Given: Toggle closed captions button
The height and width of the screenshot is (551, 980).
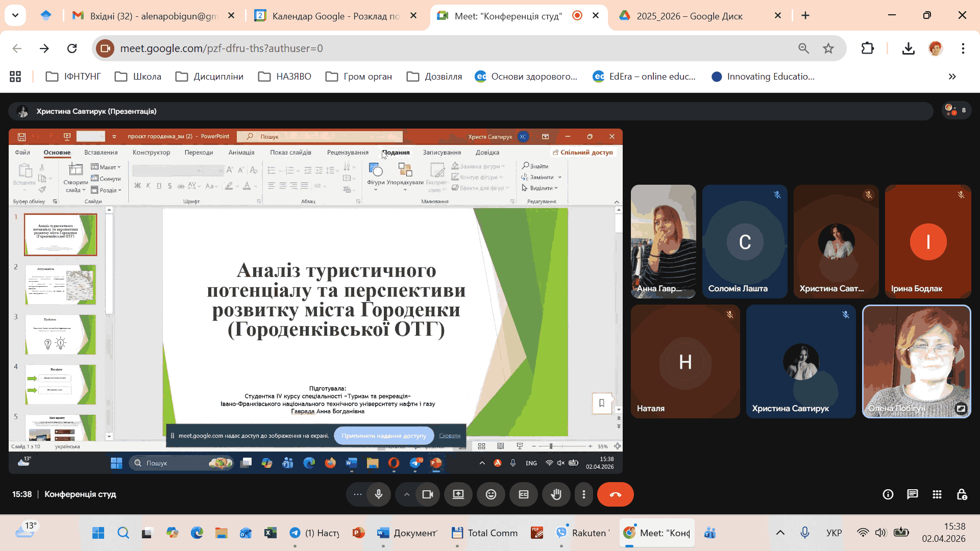Looking at the screenshot, I should coord(523,494).
